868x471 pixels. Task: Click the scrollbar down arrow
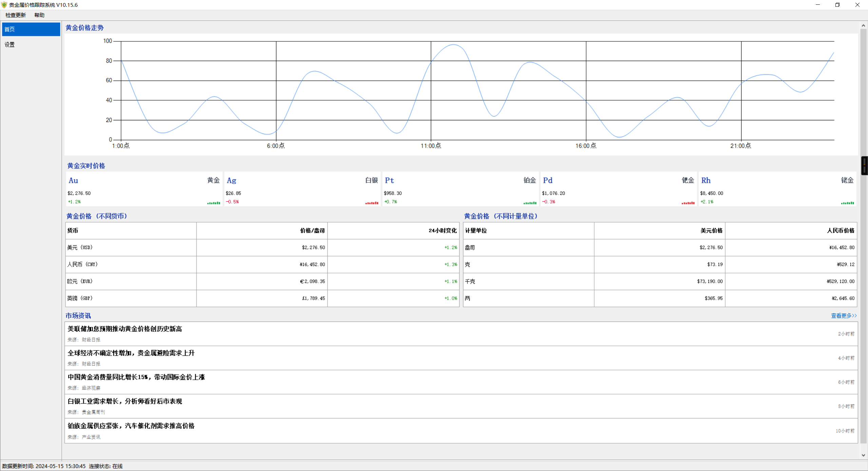tap(863, 455)
